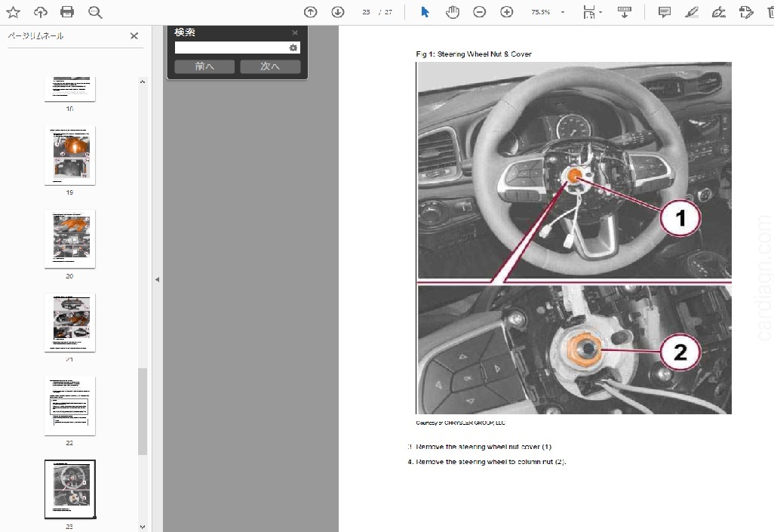Click the Fig 1: Steering Wheel Nut & Cover caption

pos(474,54)
